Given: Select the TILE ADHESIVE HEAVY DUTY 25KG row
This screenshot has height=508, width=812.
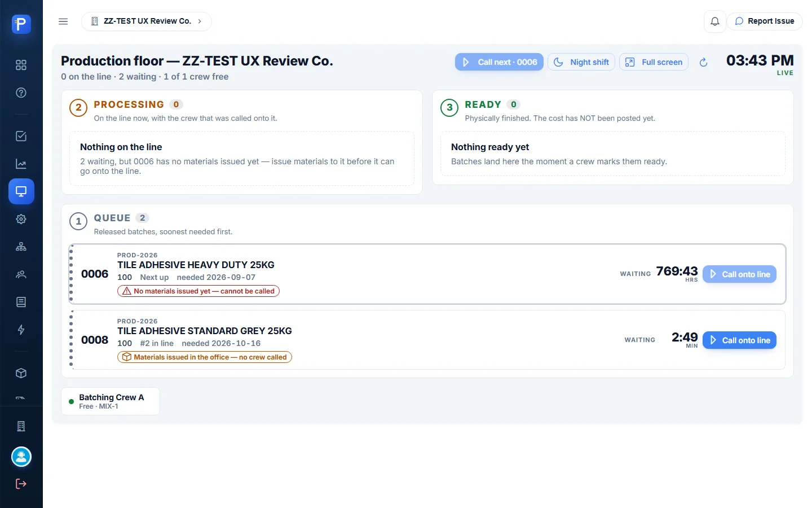Looking at the screenshot, I should pyautogui.click(x=427, y=274).
